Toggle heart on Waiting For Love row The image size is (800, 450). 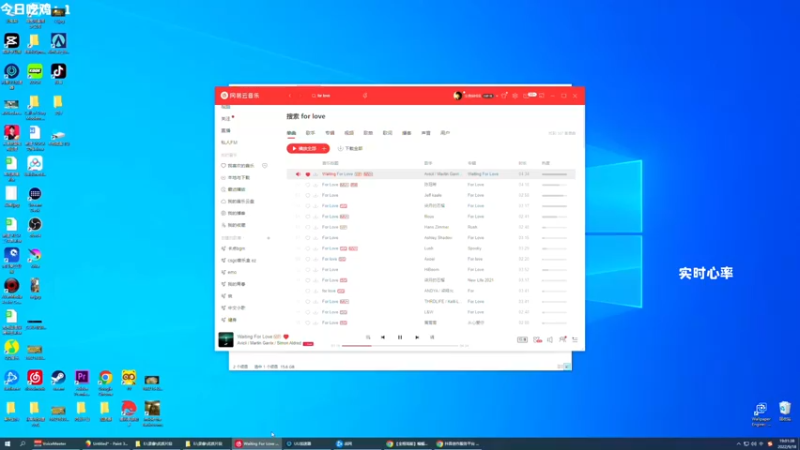click(308, 174)
